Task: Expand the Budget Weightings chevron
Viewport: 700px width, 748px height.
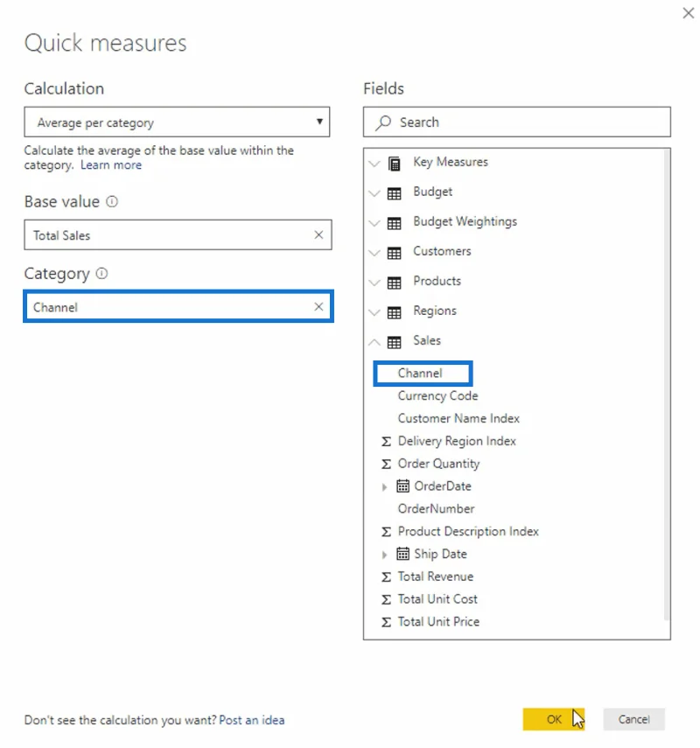Action: (374, 223)
